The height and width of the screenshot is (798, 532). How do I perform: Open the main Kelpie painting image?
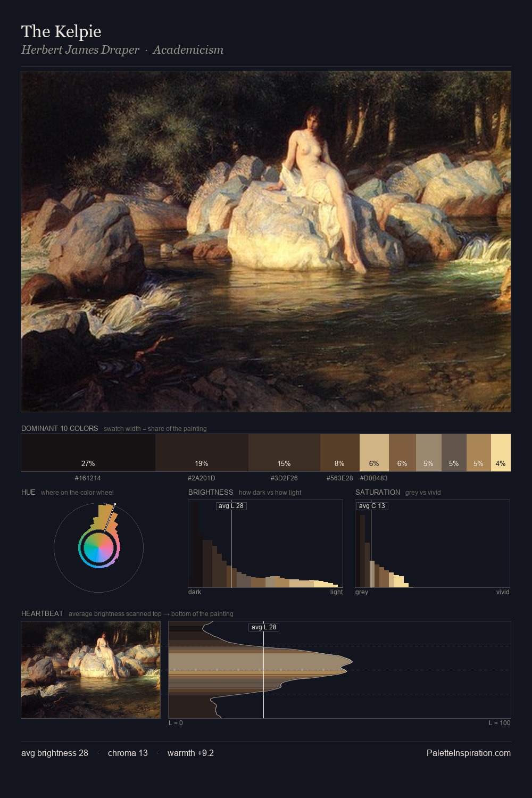tap(266, 242)
